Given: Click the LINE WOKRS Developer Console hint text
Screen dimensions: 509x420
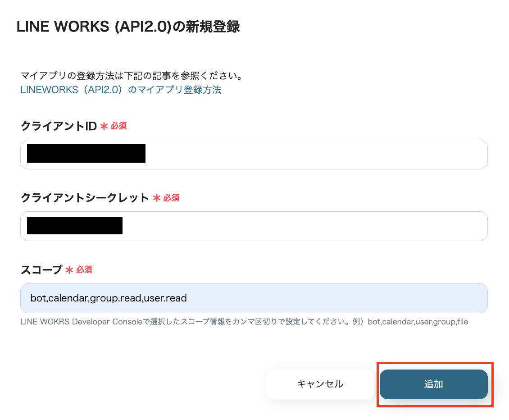Looking at the screenshot, I should (x=244, y=322).
